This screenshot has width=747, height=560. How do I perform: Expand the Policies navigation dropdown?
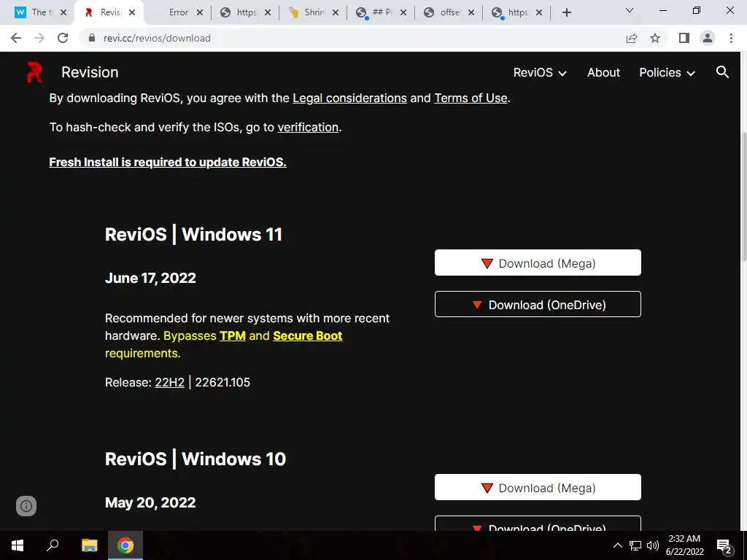pos(667,72)
